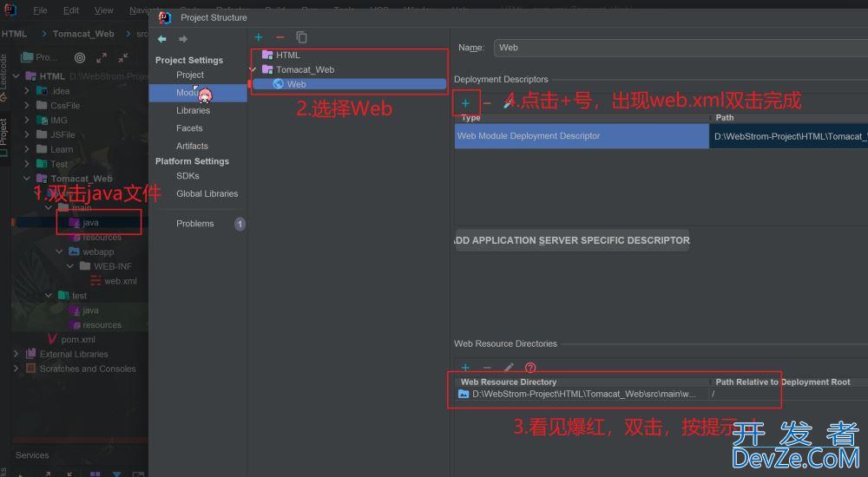This screenshot has width=868, height=477.
Task: Click the D:\WebStrom-Project deployment descriptor path cell
Action: click(x=788, y=136)
